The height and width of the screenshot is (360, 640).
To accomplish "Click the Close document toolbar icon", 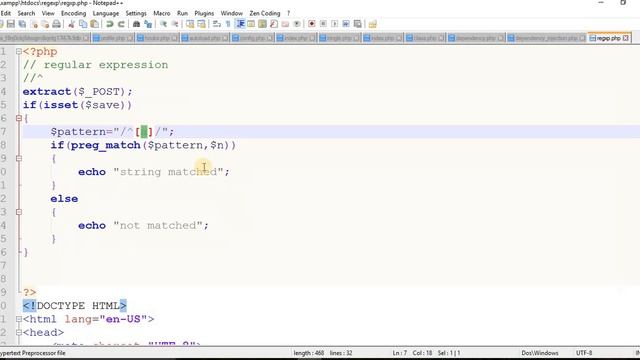I will (34, 24).
